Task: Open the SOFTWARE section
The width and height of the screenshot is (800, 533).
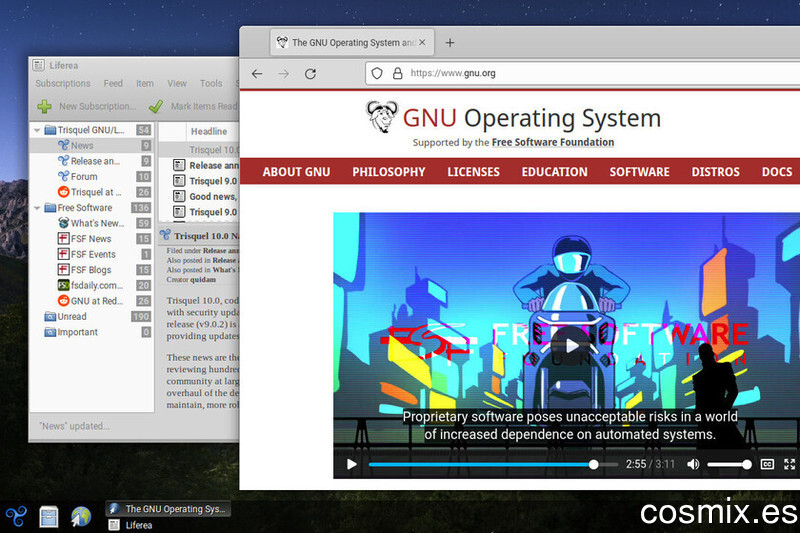Action: pyautogui.click(x=639, y=172)
